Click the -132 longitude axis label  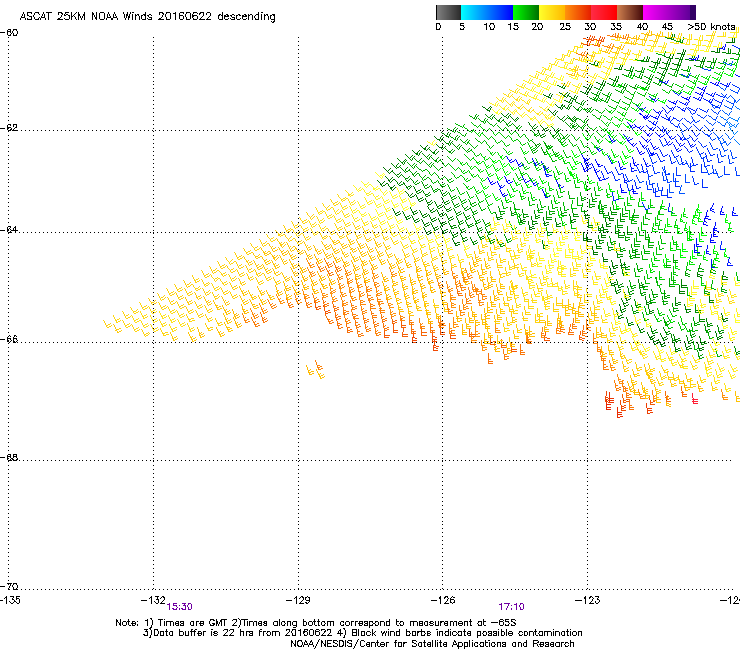[x=153, y=600]
